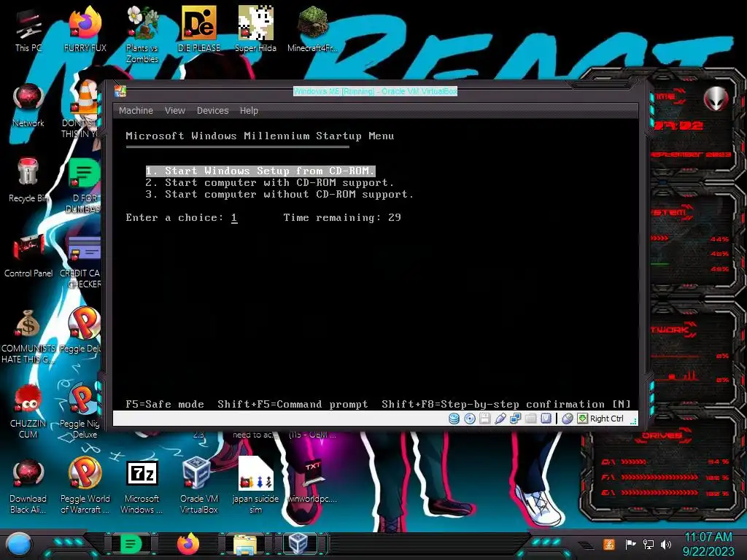747x560 pixels.
Task: Open the CHUZZIN red fuzzy desktop icon
Action: 28,411
